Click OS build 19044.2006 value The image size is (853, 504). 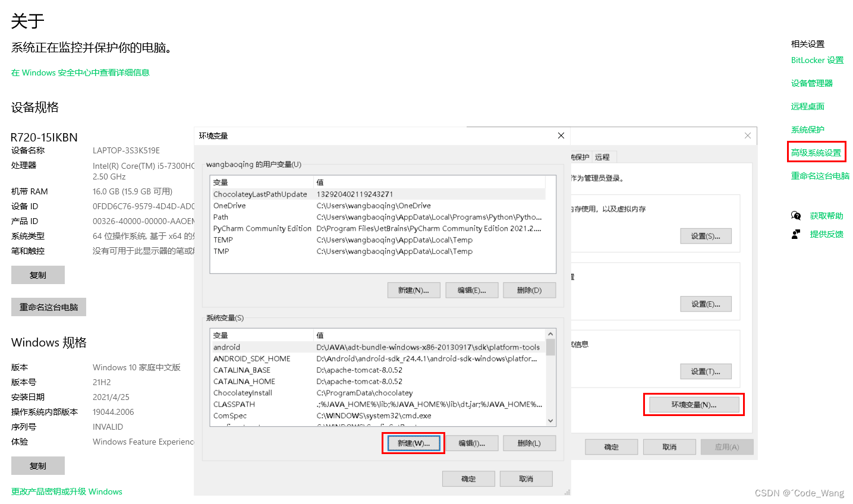click(114, 412)
